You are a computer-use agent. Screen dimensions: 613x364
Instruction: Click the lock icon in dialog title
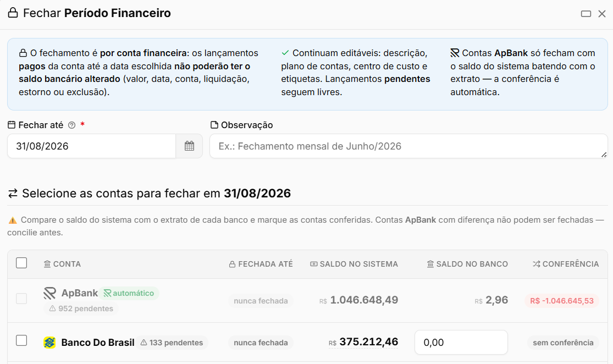pyautogui.click(x=13, y=13)
